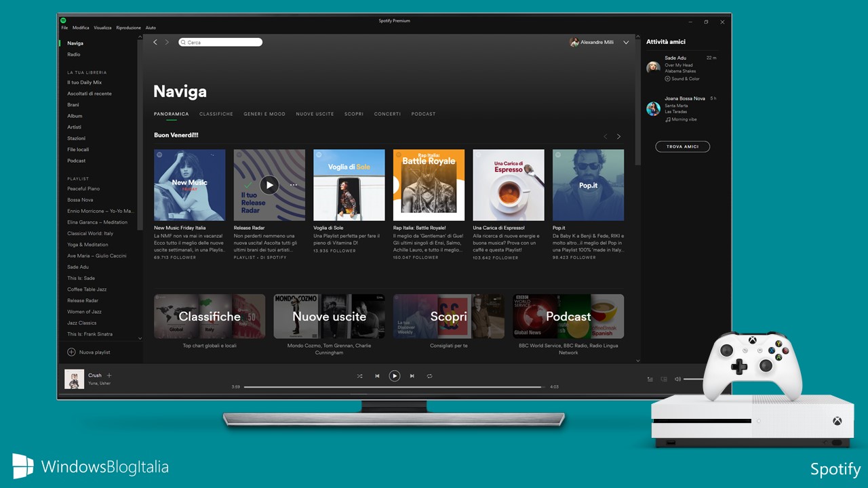This screenshot has width=868, height=488.
Task: Click the Spotify logo in the menu bar
Action: click(62, 21)
